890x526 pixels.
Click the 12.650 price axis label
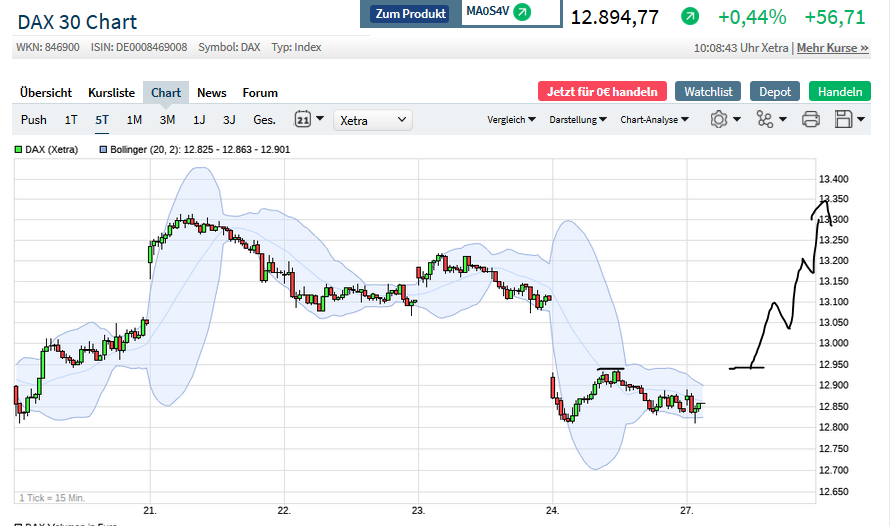pyautogui.click(x=833, y=492)
